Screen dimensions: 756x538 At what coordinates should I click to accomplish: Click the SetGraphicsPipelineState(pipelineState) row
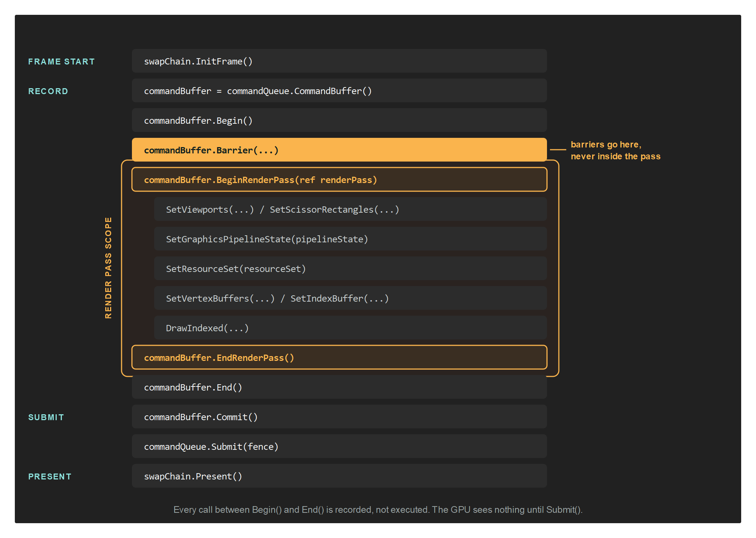pos(350,239)
